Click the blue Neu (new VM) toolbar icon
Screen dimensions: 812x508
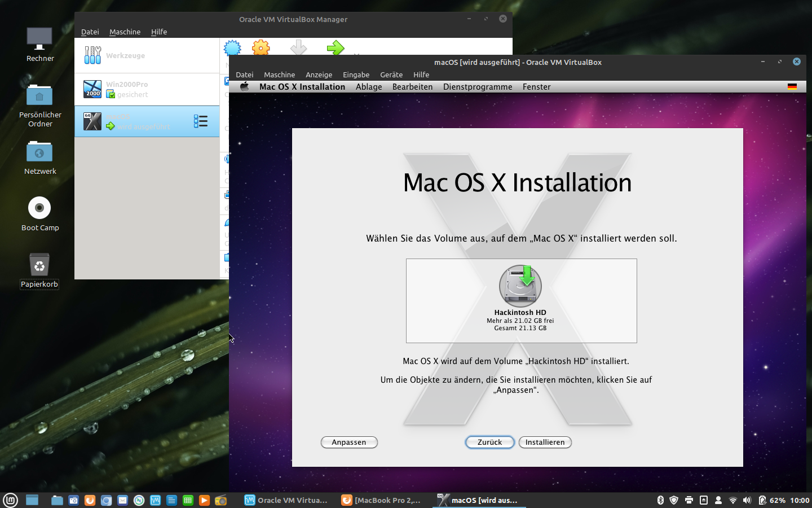pos(232,47)
